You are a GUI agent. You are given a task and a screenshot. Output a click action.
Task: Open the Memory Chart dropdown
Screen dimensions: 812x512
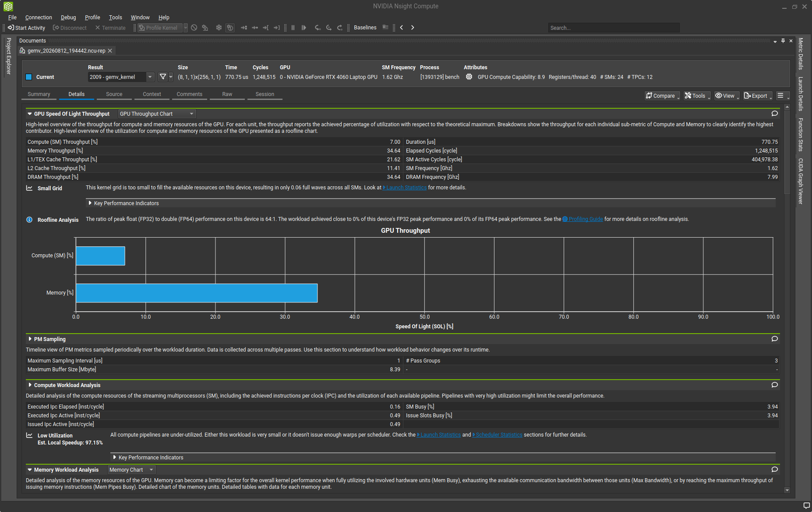pyautogui.click(x=131, y=470)
